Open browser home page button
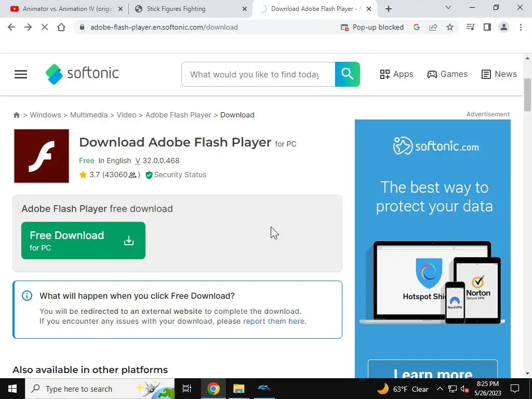532x399 pixels. tap(61, 27)
